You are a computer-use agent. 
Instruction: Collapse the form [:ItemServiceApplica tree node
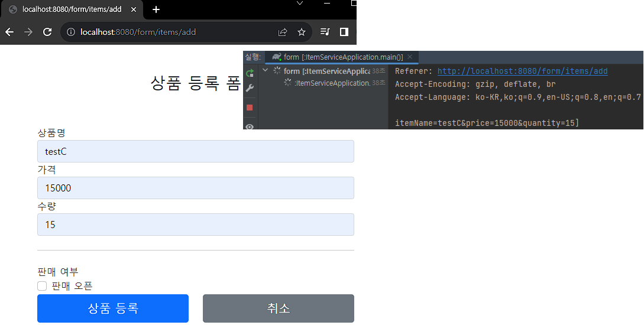coord(266,70)
